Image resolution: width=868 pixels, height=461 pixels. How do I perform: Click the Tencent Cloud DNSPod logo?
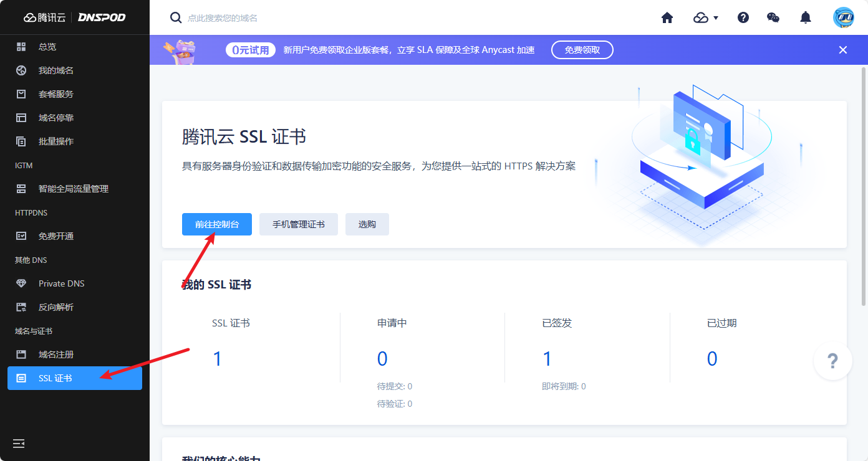coord(75,17)
